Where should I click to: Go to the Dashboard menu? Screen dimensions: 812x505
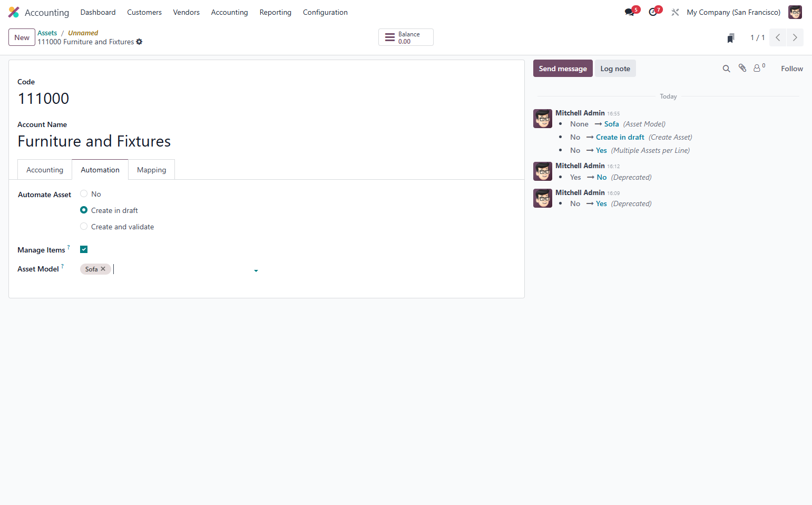(98, 12)
